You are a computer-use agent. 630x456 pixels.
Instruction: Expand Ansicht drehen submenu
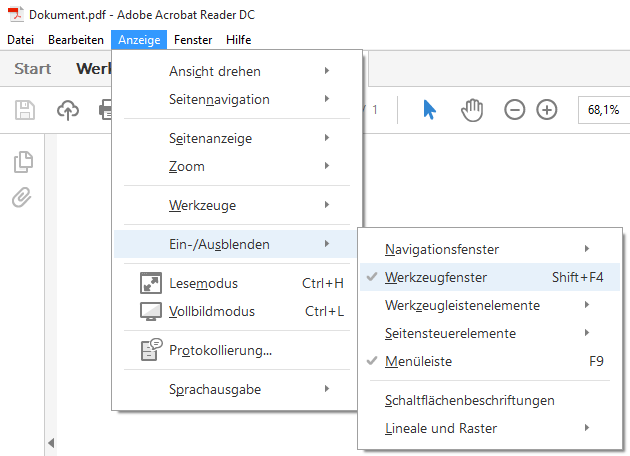[235, 71]
